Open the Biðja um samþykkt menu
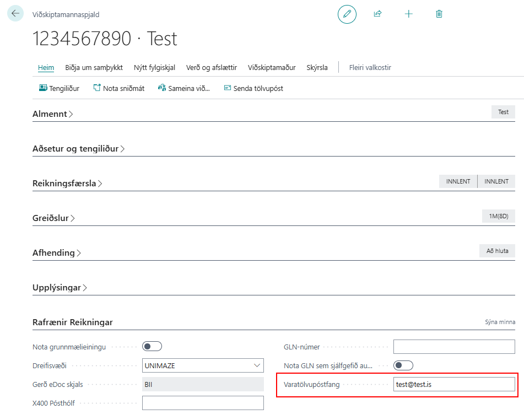The width and height of the screenshot is (524, 420). (94, 68)
